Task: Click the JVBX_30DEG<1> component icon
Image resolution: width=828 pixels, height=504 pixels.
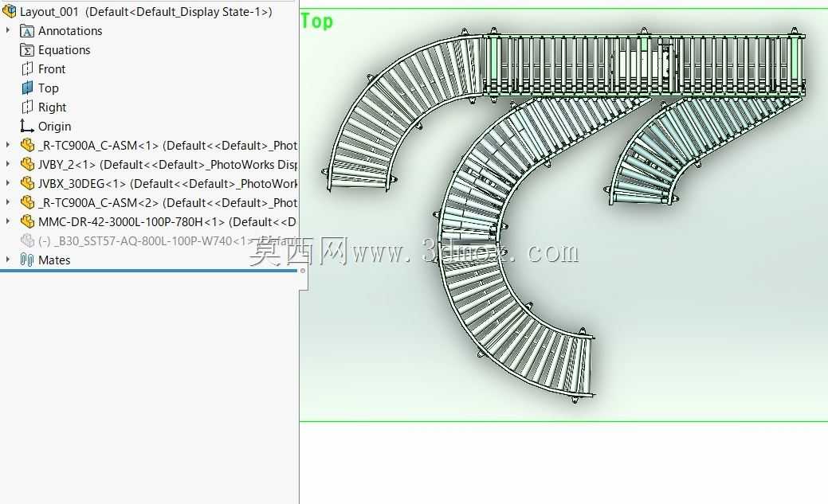Action: pos(27,183)
